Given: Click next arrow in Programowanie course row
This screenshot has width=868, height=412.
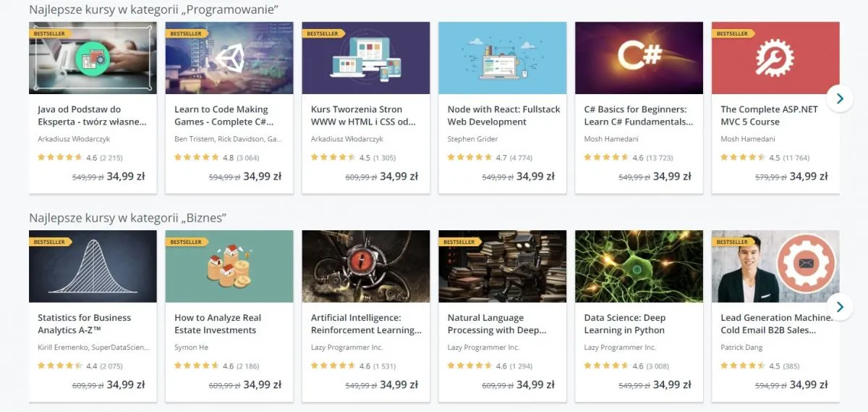Looking at the screenshot, I should point(839,98).
